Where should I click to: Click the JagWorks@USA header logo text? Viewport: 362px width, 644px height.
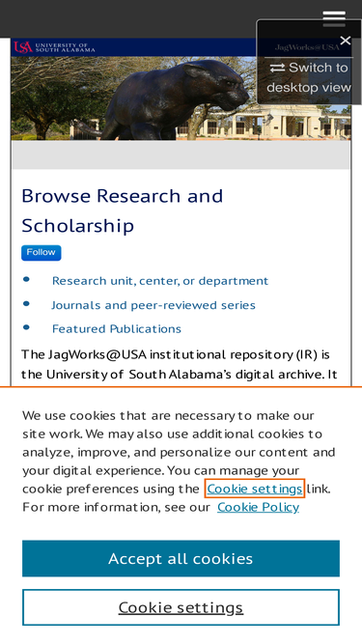pyautogui.click(x=307, y=47)
